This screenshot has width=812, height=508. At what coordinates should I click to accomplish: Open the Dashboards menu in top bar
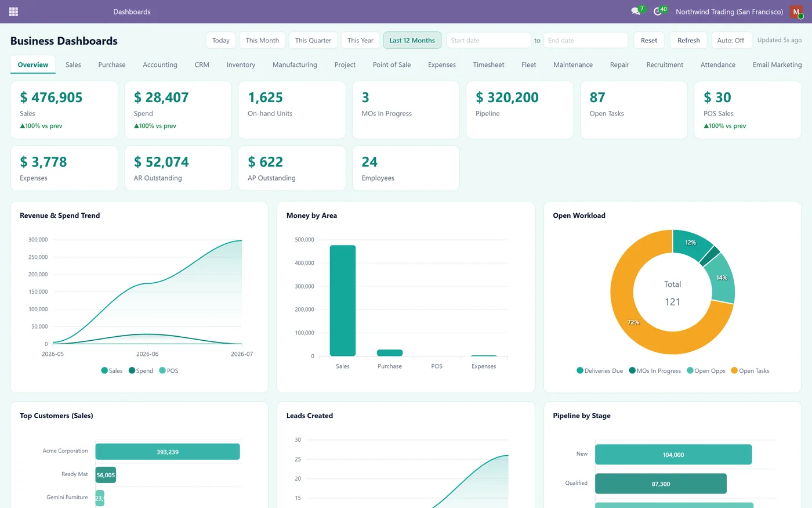pyautogui.click(x=132, y=12)
